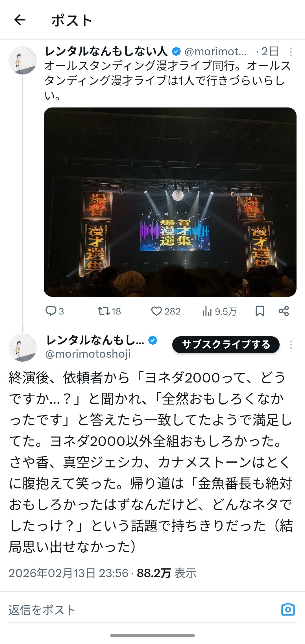Tap the home gesture bar at bottom

(x=152, y=636)
